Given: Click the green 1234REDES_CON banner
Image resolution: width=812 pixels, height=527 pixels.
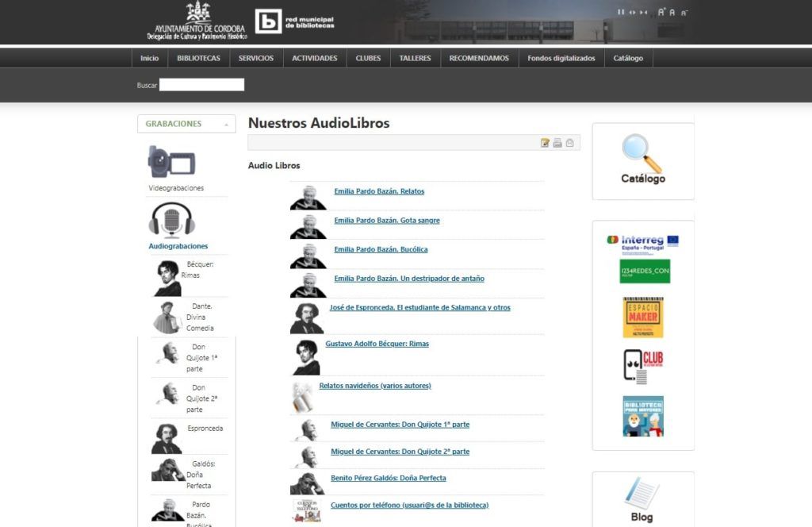Looking at the screenshot, I should click(x=645, y=271).
